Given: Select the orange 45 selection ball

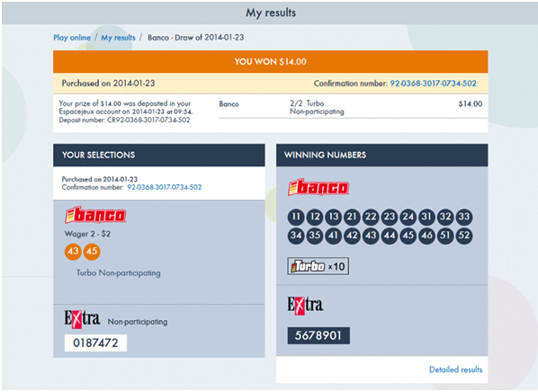Looking at the screenshot, I should [92, 252].
